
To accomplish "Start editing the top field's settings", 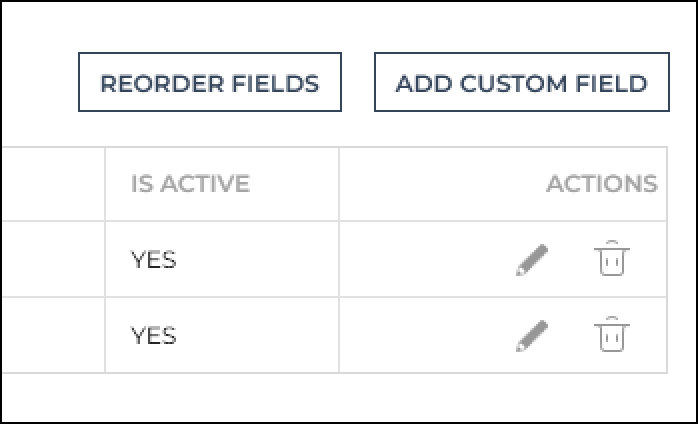I will tap(532, 260).
